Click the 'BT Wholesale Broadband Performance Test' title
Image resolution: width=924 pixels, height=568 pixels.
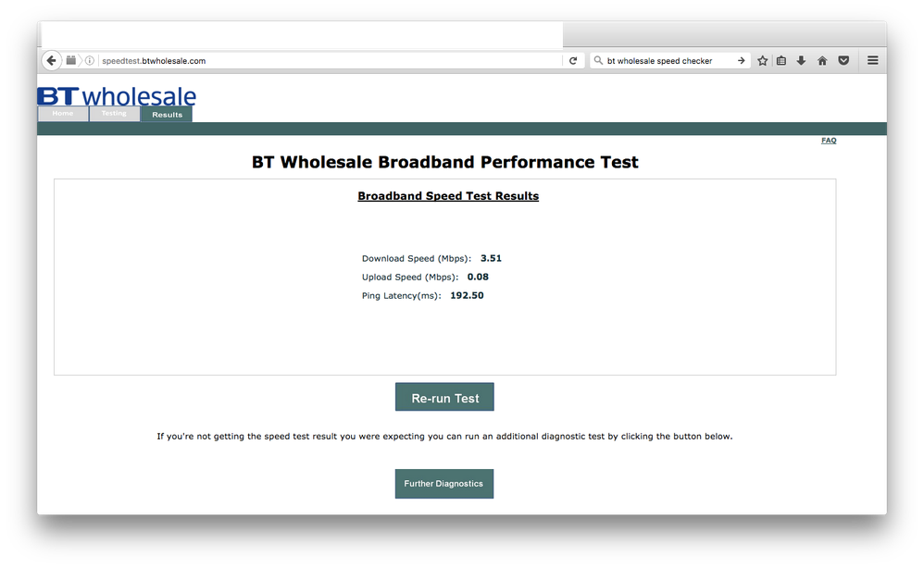pyautogui.click(x=445, y=162)
